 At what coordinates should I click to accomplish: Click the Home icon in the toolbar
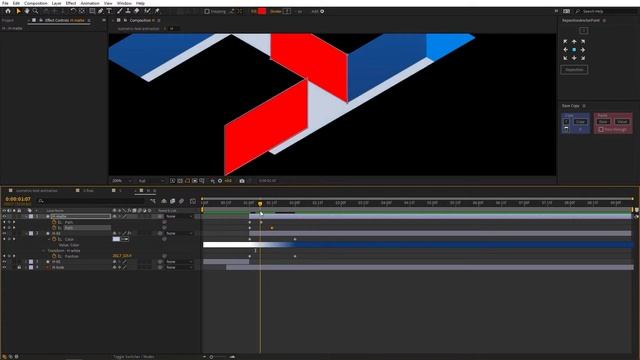pos(8,11)
